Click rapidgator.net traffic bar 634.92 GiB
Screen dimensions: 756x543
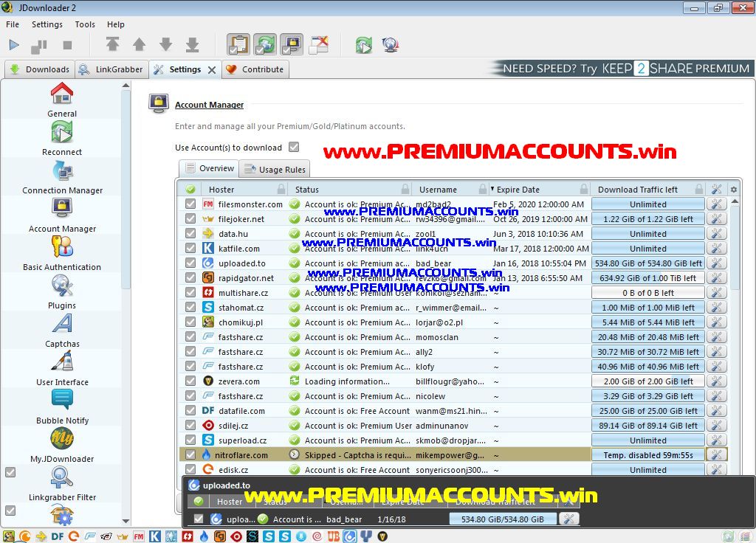coord(648,278)
